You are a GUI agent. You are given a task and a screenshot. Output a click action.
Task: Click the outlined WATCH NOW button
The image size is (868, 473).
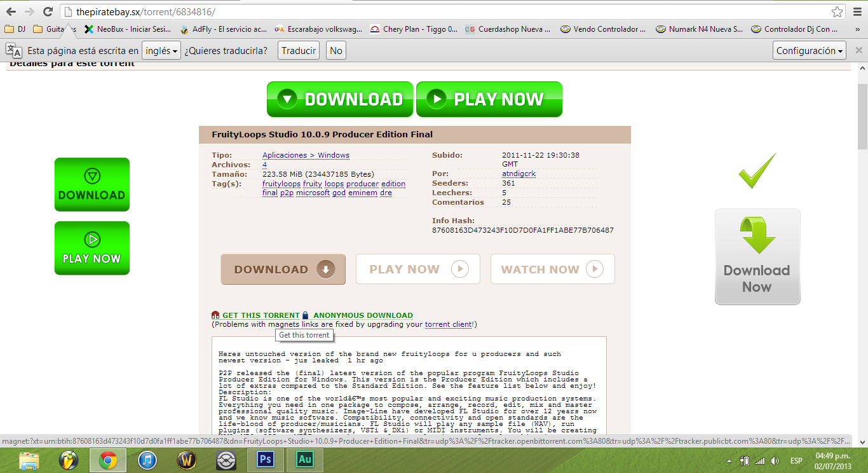[553, 269]
